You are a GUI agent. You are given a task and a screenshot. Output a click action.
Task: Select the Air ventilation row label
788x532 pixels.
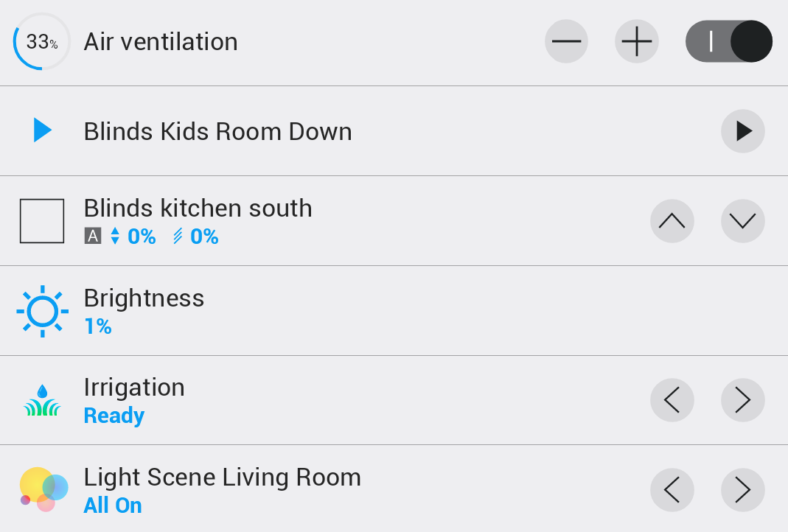(x=160, y=41)
